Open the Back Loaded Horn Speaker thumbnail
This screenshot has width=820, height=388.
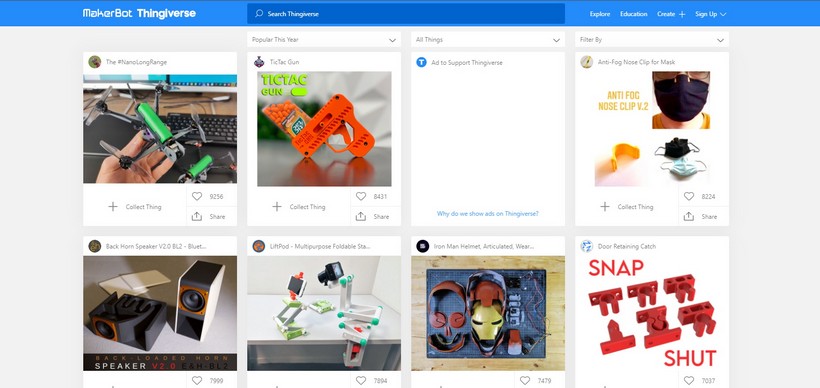point(160,313)
